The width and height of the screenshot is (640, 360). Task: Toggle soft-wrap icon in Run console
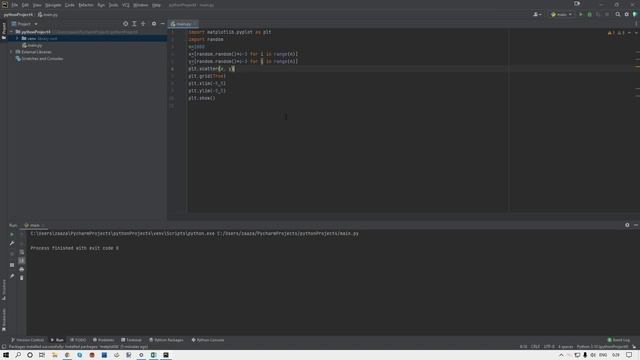22,252
